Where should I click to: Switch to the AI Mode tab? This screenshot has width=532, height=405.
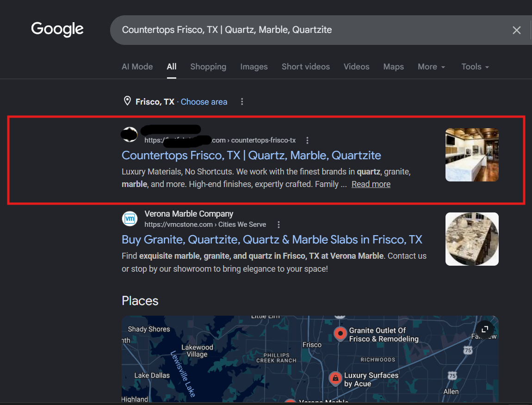[137, 67]
